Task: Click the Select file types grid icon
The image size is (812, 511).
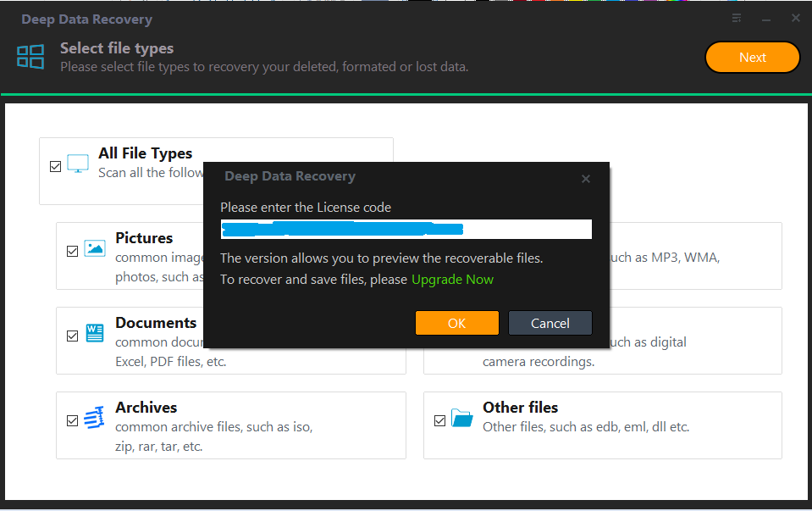Action: 30,57
